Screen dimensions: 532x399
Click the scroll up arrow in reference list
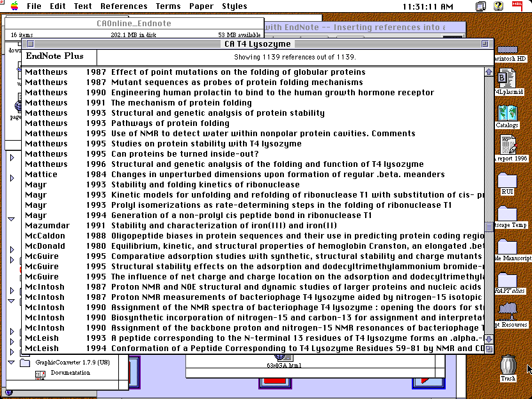click(489, 72)
